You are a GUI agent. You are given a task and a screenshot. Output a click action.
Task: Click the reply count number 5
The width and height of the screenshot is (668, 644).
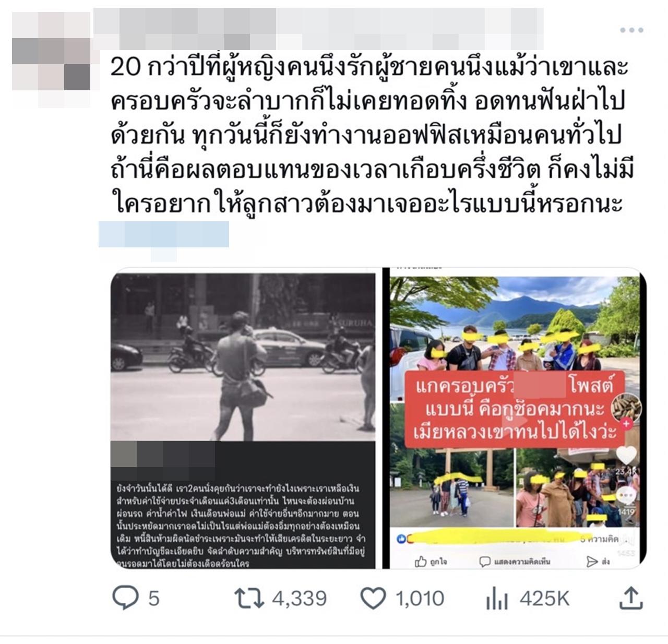pos(153,599)
